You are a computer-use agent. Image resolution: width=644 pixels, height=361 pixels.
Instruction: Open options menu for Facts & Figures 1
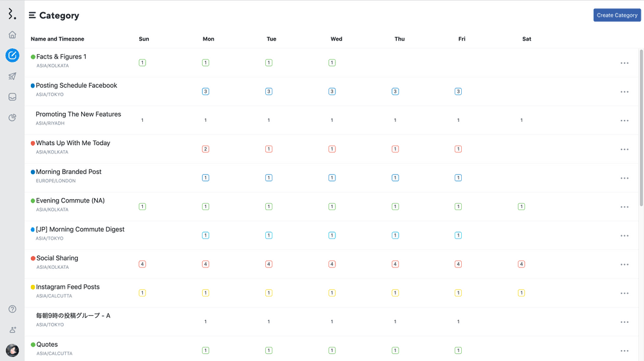pos(624,63)
